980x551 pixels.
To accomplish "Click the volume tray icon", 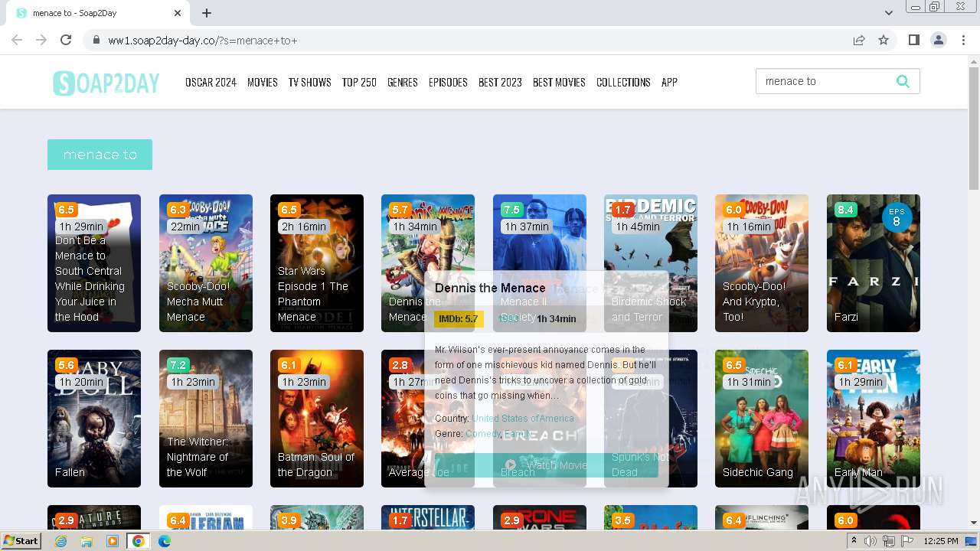I will click(871, 541).
